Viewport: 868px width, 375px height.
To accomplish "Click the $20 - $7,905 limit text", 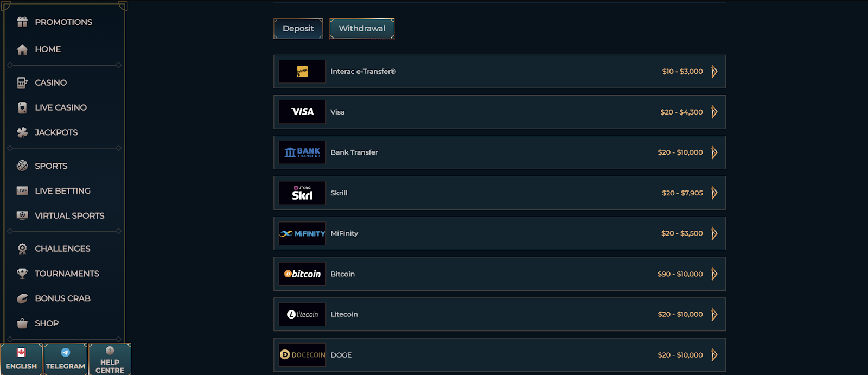I will (682, 193).
